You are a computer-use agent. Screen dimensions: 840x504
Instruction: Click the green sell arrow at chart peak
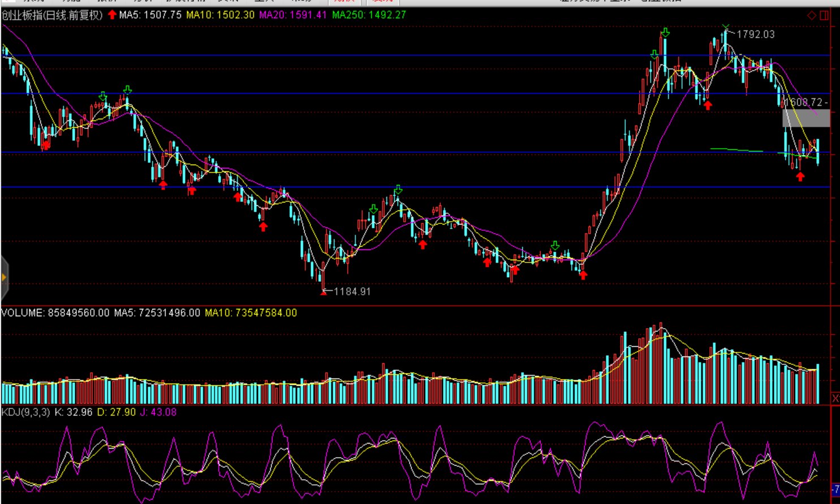[665, 33]
